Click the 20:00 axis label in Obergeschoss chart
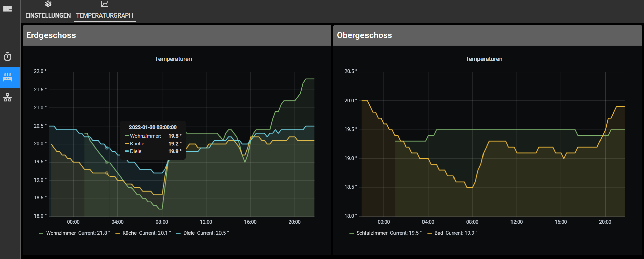The width and height of the screenshot is (644, 259). (605, 222)
